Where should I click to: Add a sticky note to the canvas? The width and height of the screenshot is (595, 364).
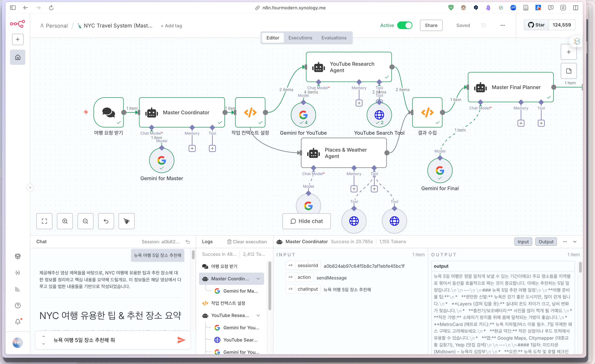(x=569, y=71)
